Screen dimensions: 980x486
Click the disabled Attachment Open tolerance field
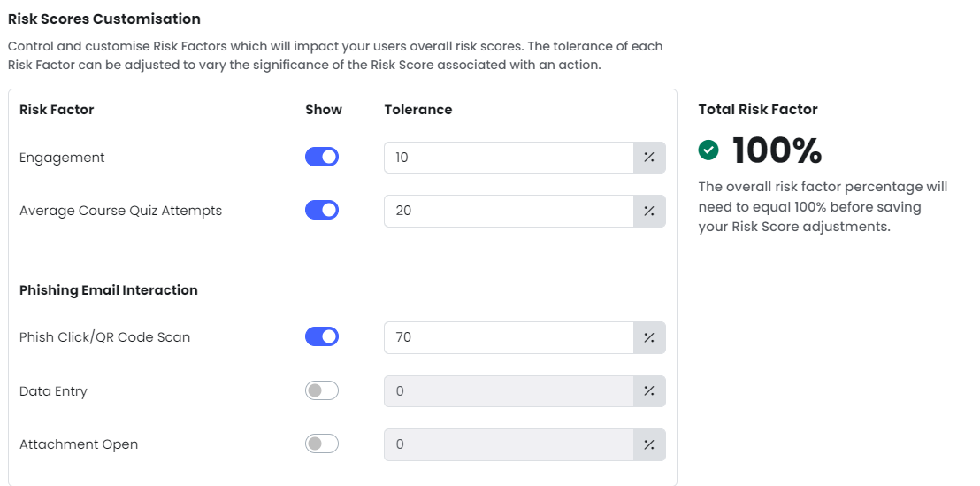[x=509, y=444]
